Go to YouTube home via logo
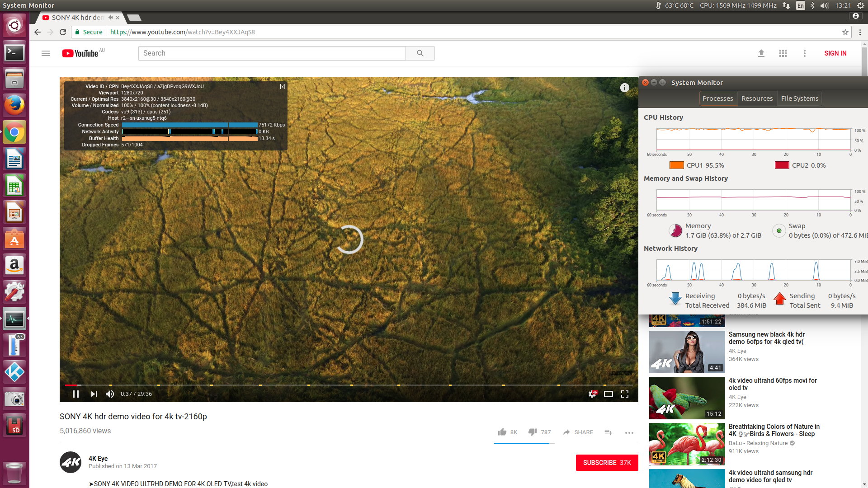This screenshot has width=868, height=488. [80, 53]
